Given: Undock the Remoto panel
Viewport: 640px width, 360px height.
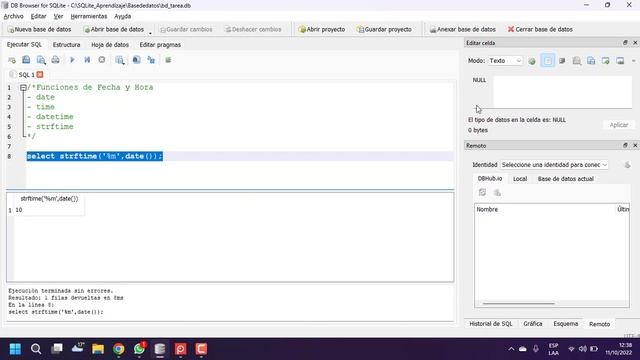Looking at the screenshot, I should click(x=625, y=145).
